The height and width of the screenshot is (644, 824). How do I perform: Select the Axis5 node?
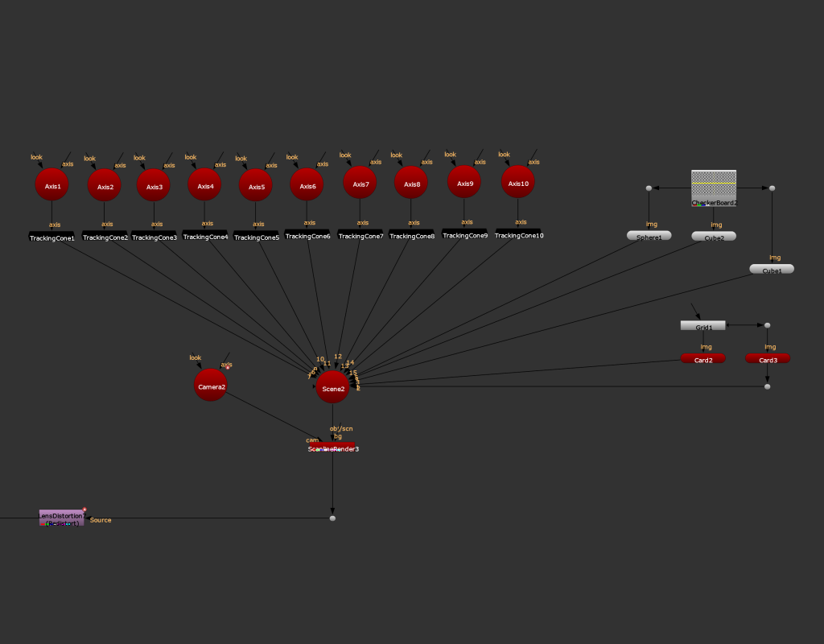(x=255, y=185)
